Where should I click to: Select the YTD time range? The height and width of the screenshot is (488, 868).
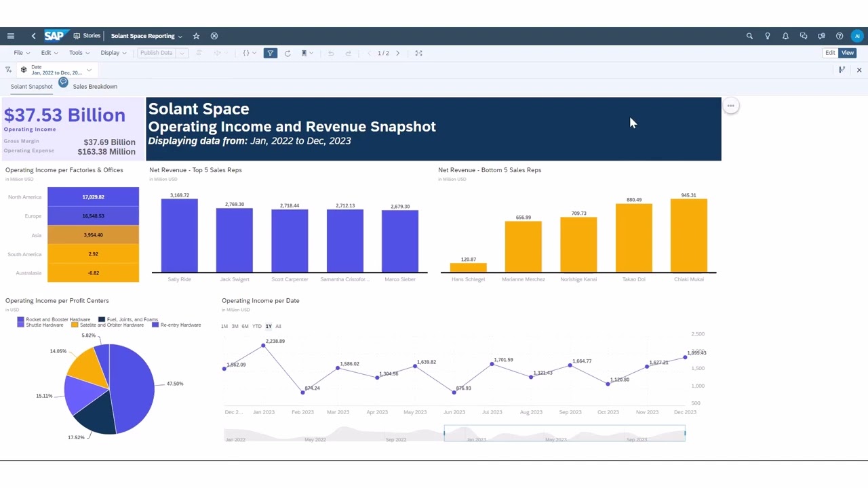point(257,327)
